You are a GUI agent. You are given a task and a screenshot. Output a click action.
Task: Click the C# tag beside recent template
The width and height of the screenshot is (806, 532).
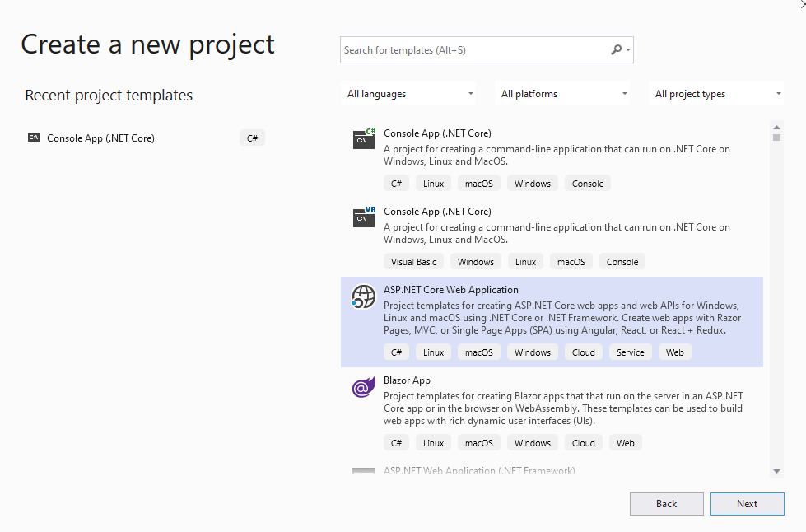coord(252,138)
